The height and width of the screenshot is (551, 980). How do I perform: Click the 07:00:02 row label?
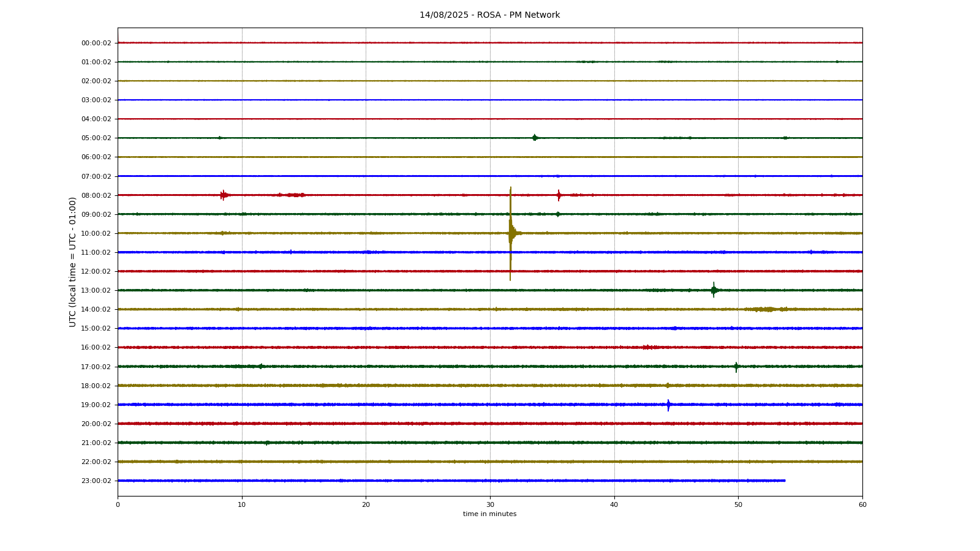point(96,176)
